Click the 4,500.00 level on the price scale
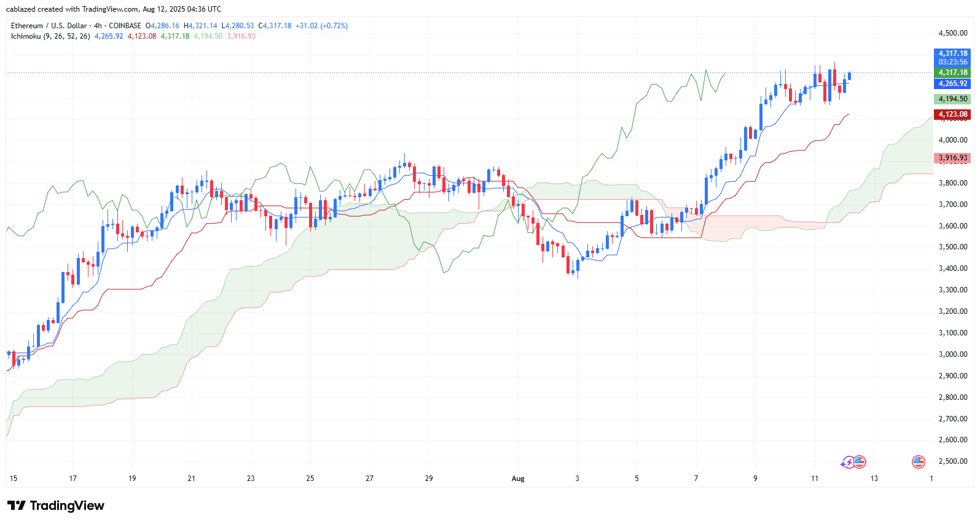The image size is (980, 524). click(953, 33)
